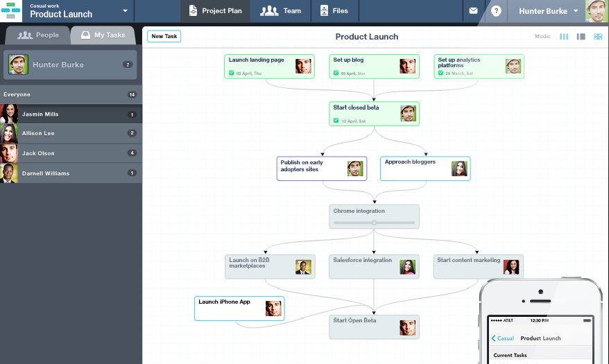Toggle Launch landing page completion checkbox
The image size is (609, 364).
pos(232,73)
